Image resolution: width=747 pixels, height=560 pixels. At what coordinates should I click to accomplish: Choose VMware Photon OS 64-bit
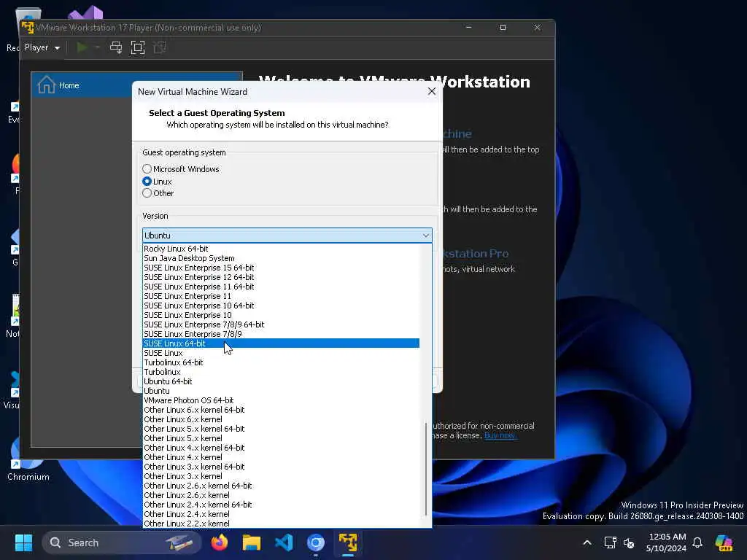pyautogui.click(x=281, y=400)
